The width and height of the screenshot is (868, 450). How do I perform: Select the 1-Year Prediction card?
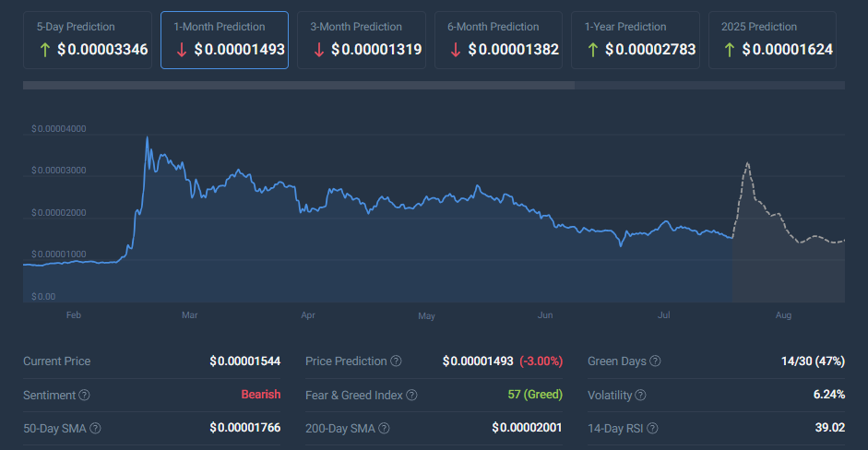point(636,40)
